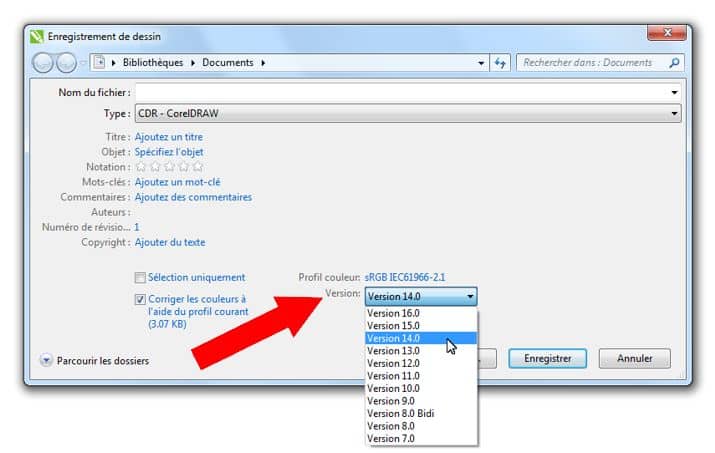The width and height of the screenshot is (715, 453).
Task: Click the search magnifier icon
Action: click(675, 63)
